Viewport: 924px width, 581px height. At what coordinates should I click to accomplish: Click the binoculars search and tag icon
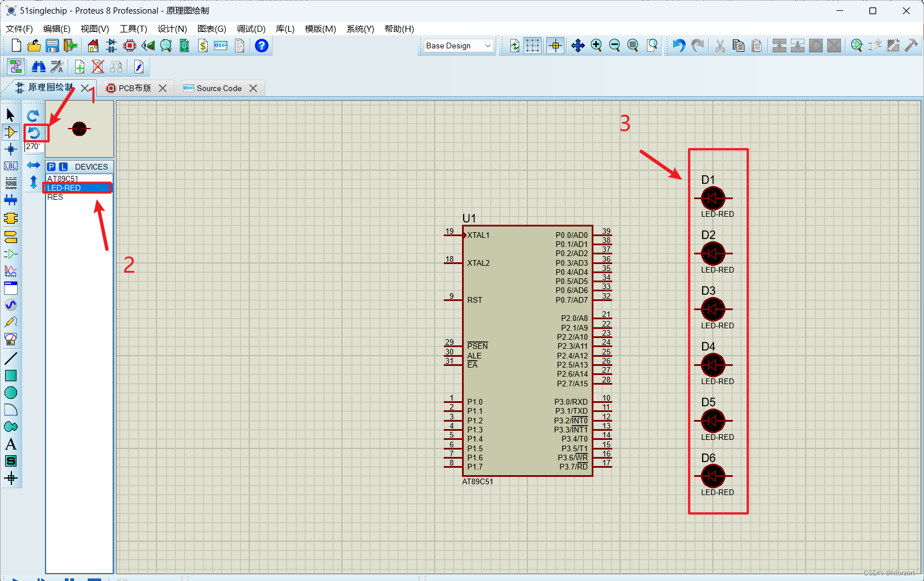(x=39, y=67)
